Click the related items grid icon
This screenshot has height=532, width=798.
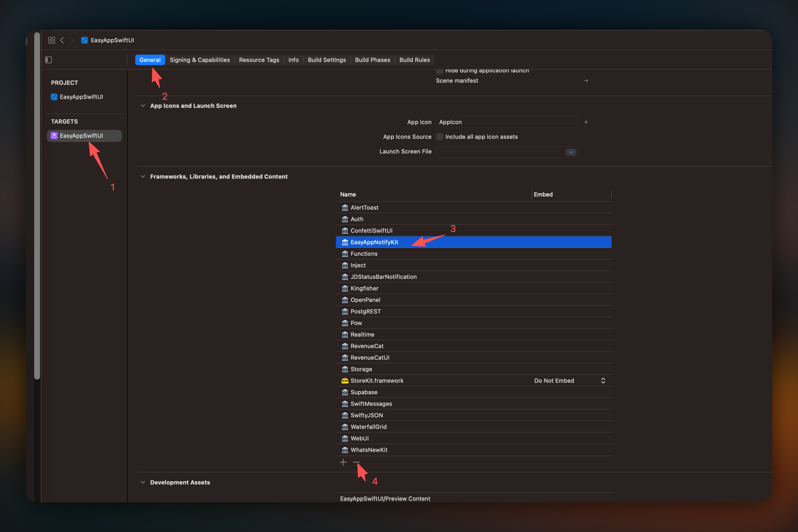click(x=52, y=40)
